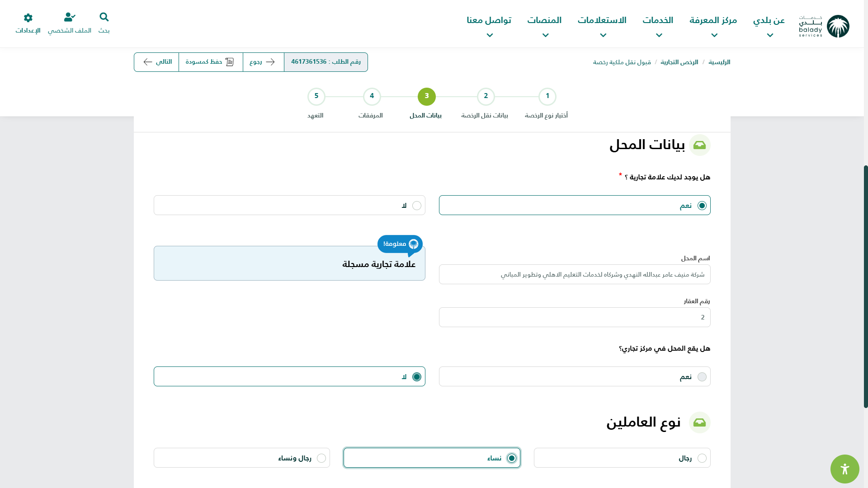Click the workers type section tray icon
The image size is (868, 488).
coord(699,422)
